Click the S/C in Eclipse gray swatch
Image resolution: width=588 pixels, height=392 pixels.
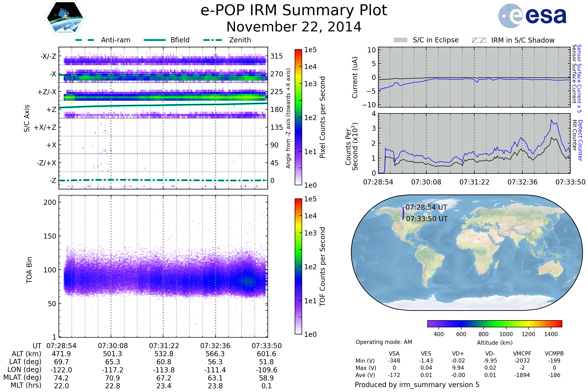(400, 40)
